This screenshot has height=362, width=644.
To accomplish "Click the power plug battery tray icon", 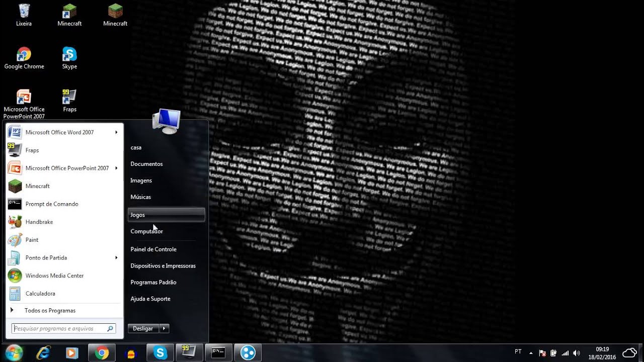I will tap(553, 353).
